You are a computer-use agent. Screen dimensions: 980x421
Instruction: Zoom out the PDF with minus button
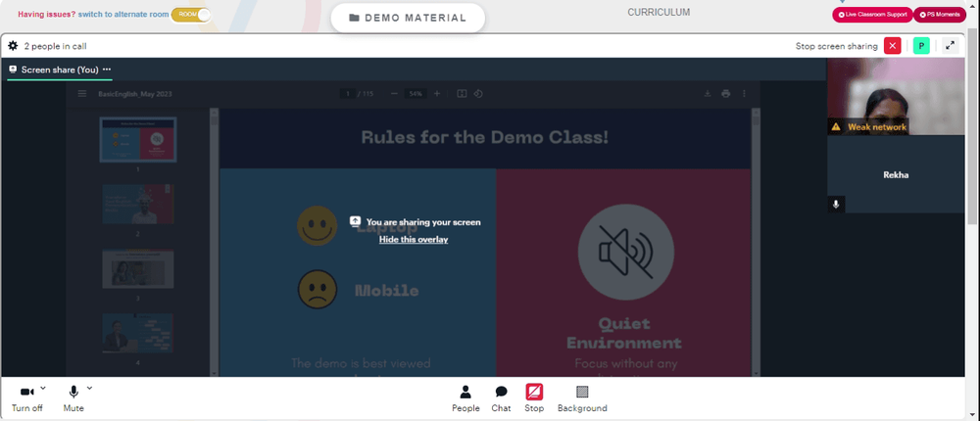pyautogui.click(x=394, y=94)
